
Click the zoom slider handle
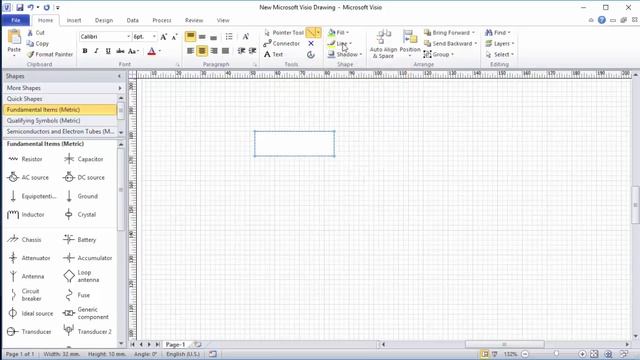coord(556,354)
